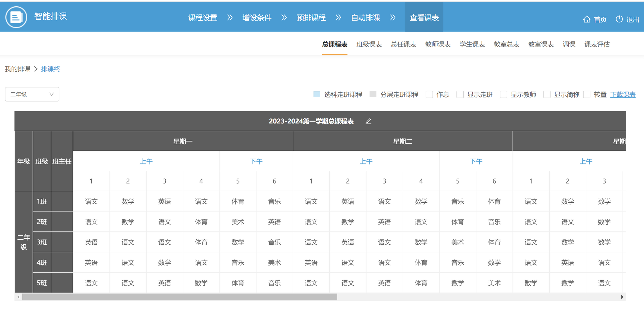Go to the 增设条件 step
644x325 pixels.
257,18
